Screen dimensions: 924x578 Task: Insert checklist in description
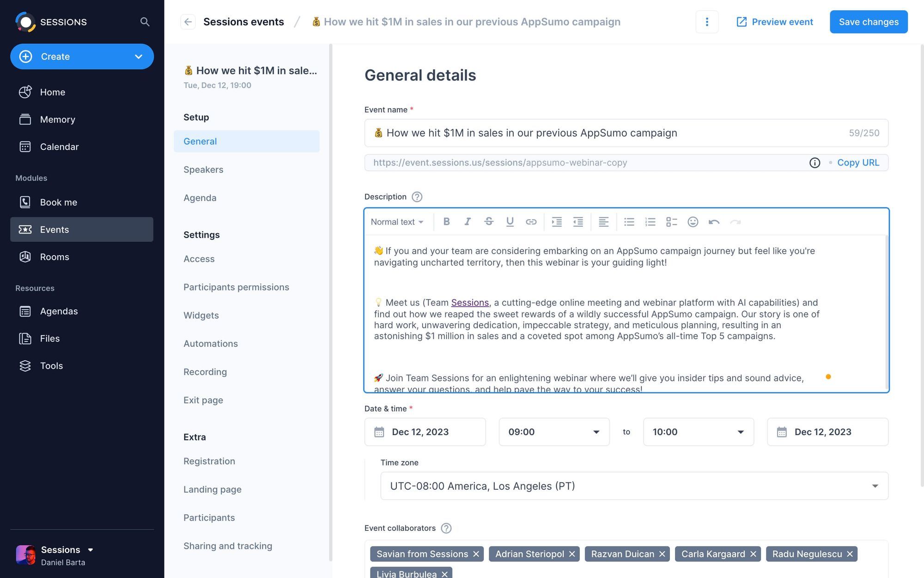671,221
